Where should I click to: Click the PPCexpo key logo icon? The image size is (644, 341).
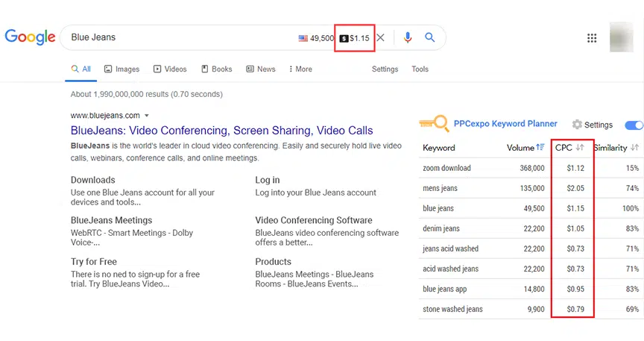(x=434, y=123)
